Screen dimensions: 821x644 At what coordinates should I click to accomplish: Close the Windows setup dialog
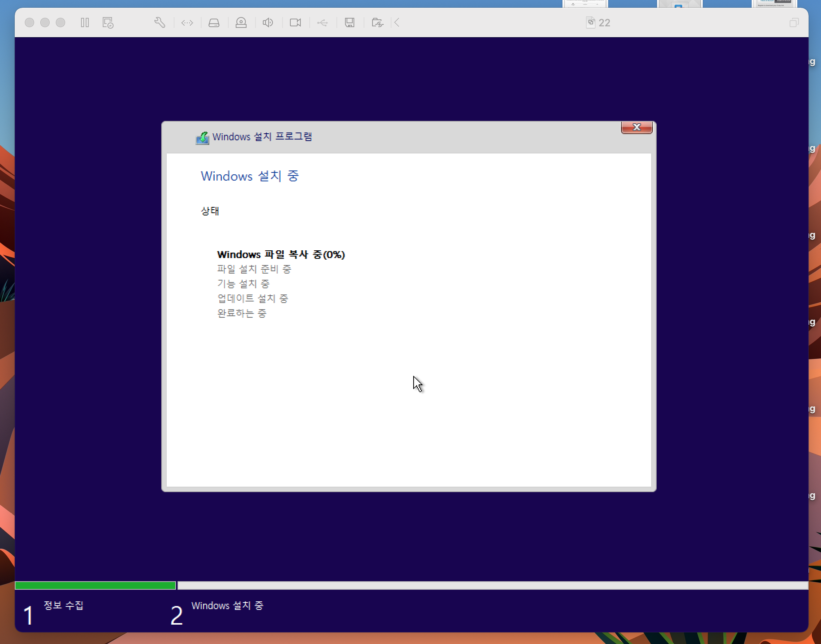coord(636,127)
